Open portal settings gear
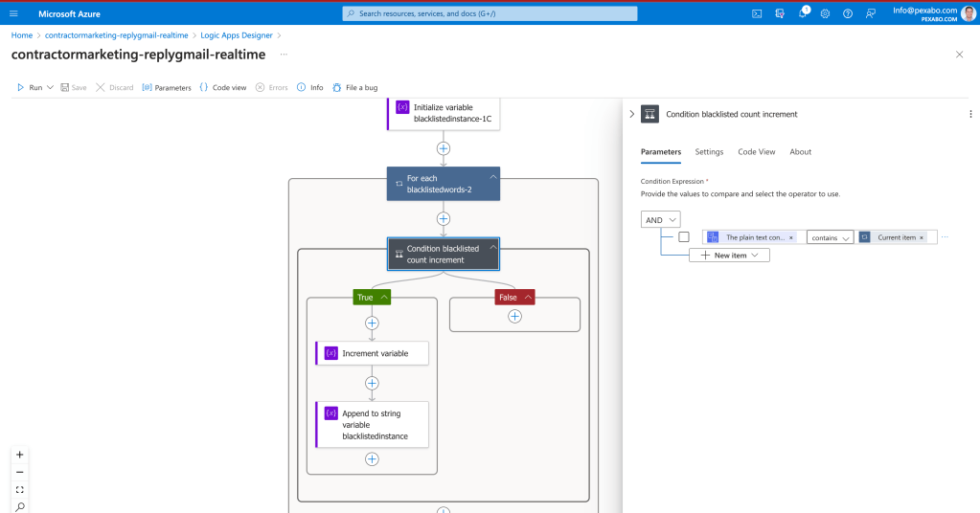The width and height of the screenshot is (980, 513). 825,13
